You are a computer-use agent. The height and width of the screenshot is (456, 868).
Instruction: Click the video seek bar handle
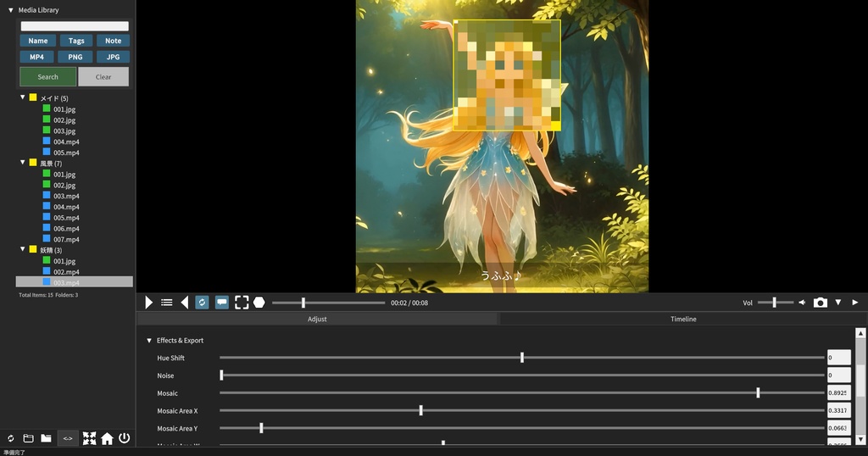coord(303,303)
